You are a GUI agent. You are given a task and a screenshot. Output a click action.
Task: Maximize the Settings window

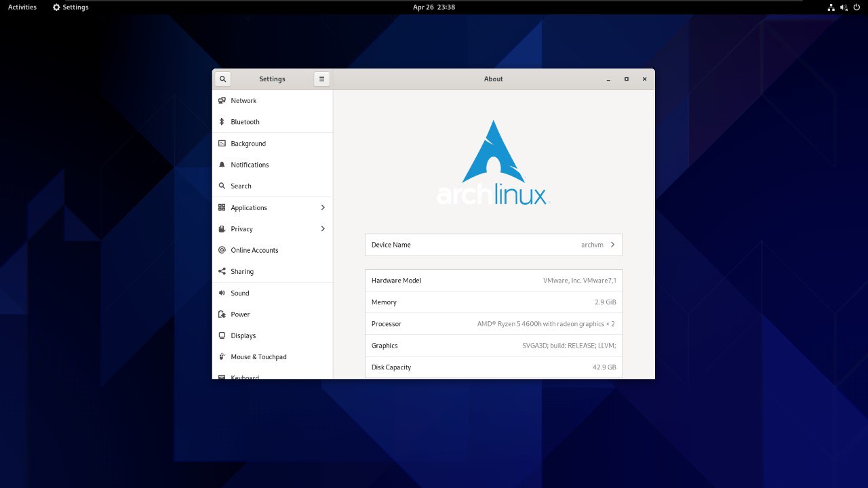(x=627, y=79)
